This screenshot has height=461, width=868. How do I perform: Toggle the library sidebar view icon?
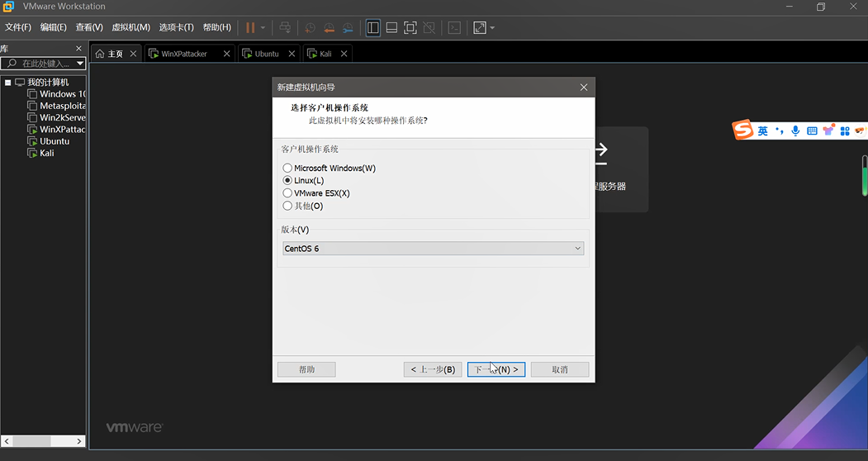(373, 28)
